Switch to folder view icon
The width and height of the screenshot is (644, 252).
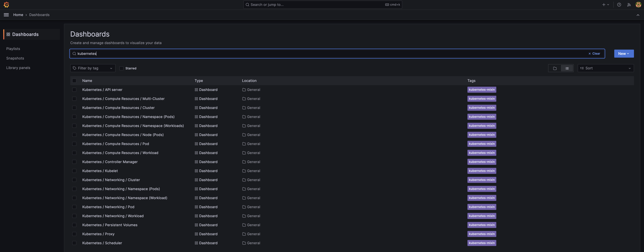point(555,68)
